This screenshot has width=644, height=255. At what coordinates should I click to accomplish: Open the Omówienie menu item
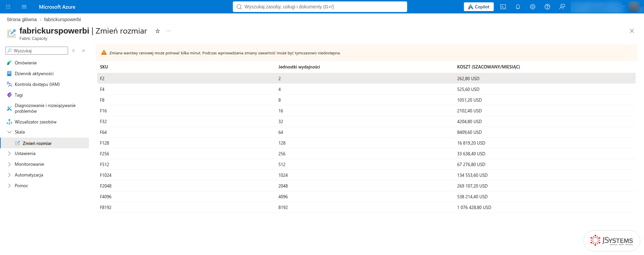click(25, 63)
